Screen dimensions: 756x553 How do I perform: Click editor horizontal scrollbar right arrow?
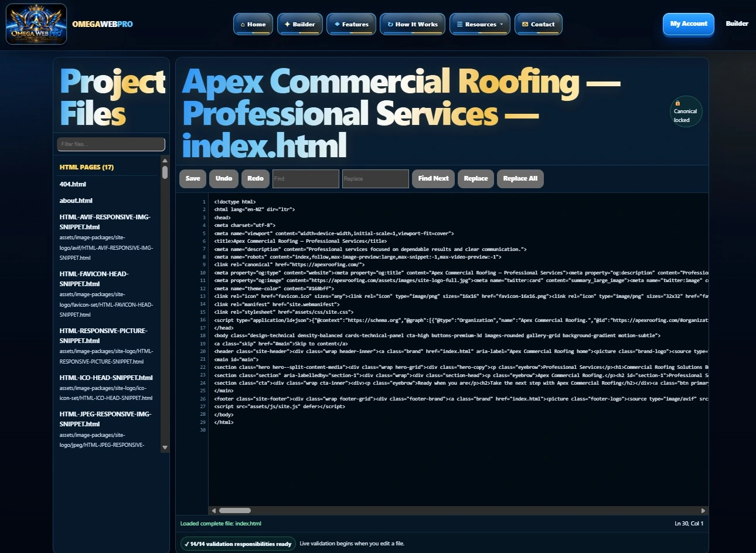pyautogui.click(x=703, y=511)
